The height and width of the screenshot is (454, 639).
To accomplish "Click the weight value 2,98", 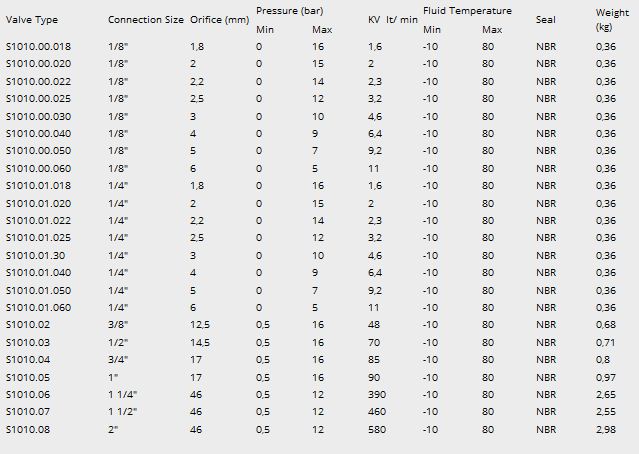I will [606, 429].
